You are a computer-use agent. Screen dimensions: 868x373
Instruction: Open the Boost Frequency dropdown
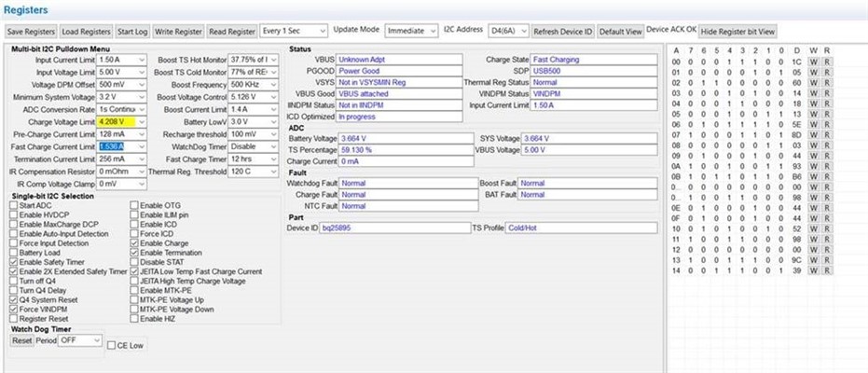point(253,85)
